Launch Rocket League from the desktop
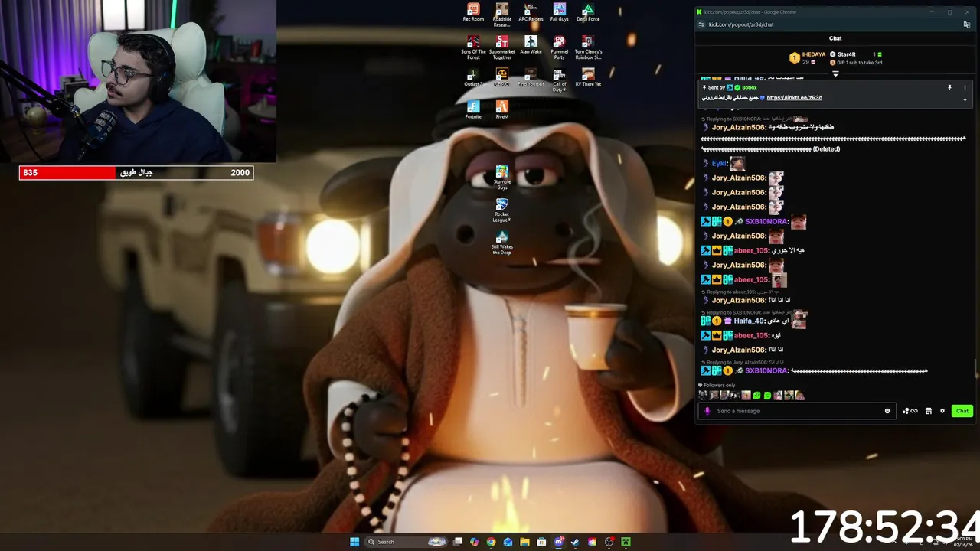The image size is (980, 551). click(x=502, y=210)
